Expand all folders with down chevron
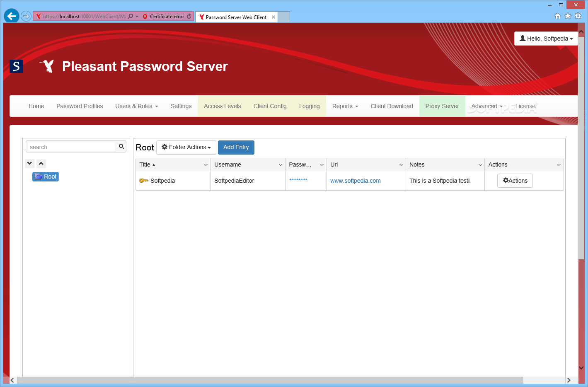 29,163
